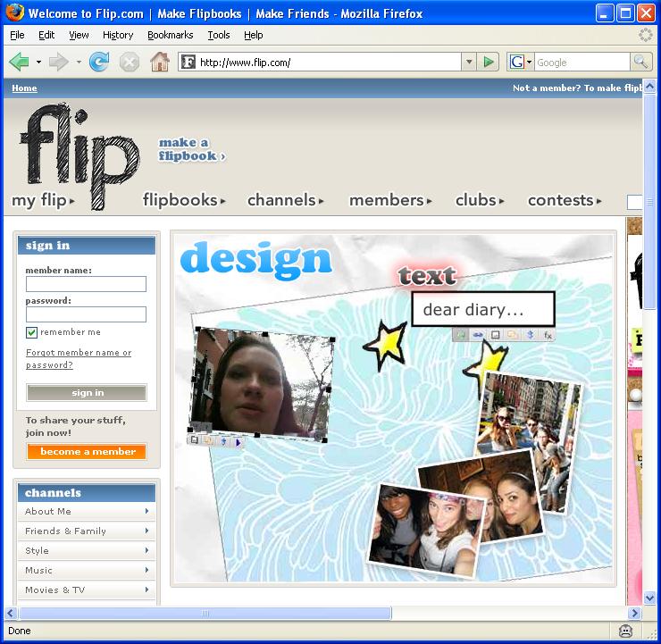Click the vertical scrollbar thumb
The image size is (661, 644).
649,202
